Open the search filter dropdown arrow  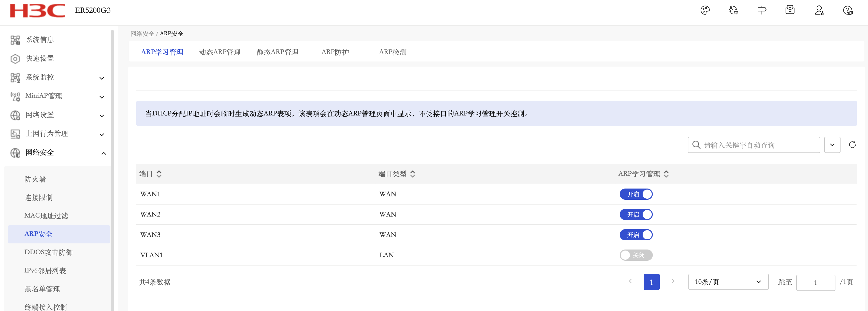[832, 145]
